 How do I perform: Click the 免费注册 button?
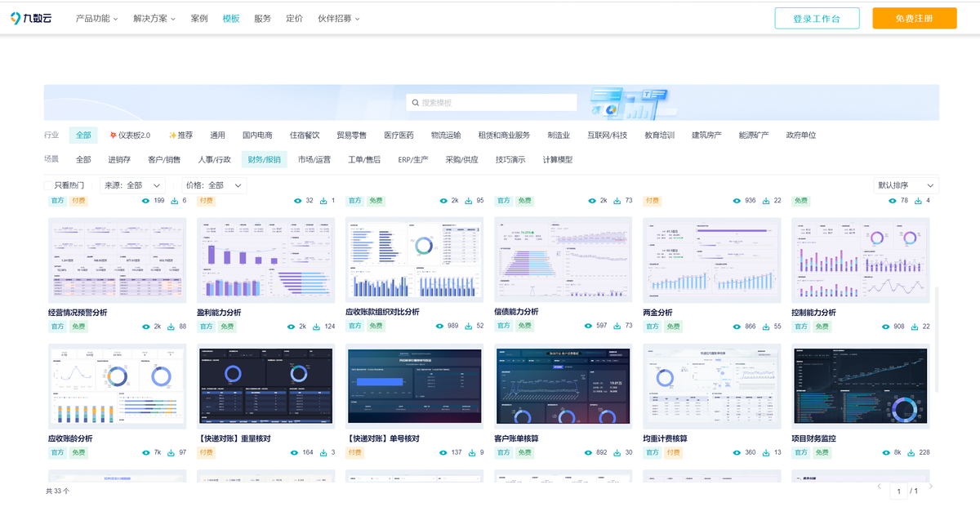tap(914, 17)
